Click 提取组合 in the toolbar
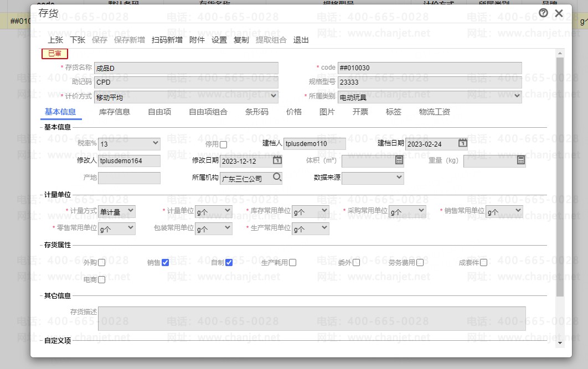Screen dimensions: 588x369 click(x=271, y=40)
